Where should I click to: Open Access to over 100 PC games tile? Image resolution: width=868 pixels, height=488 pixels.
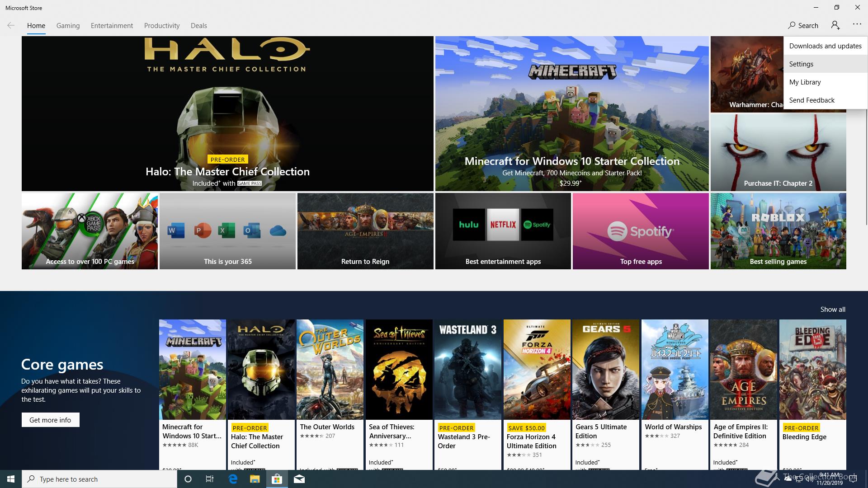tap(90, 231)
